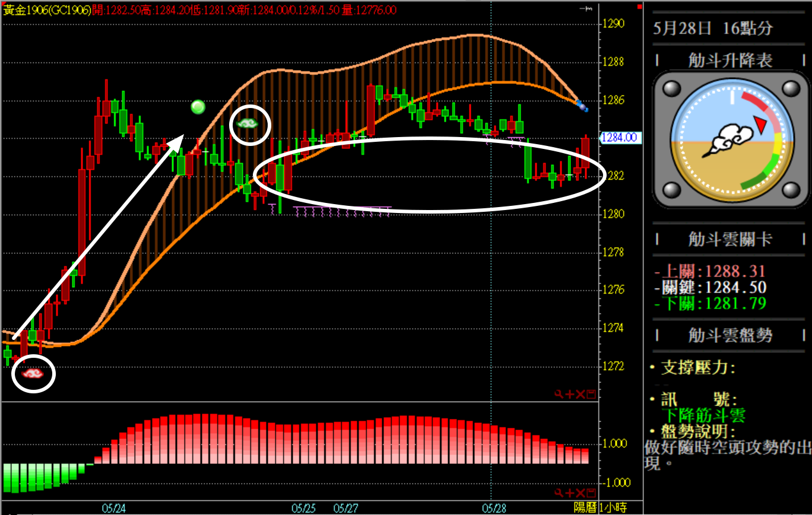Click the red square at chart top-right
Screen dimensions: 812x515
coord(639,7)
